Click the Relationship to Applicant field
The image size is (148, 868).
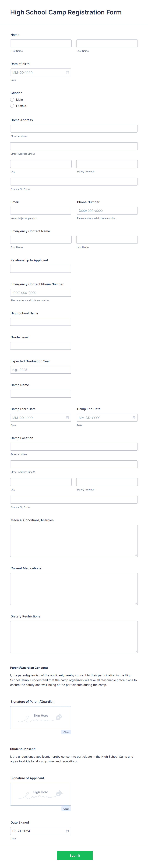[x=41, y=268]
